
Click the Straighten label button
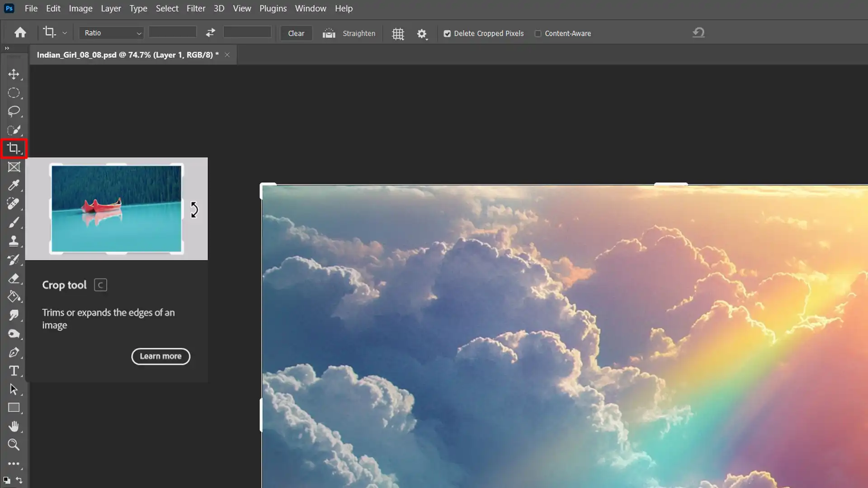pyautogui.click(x=359, y=33)
